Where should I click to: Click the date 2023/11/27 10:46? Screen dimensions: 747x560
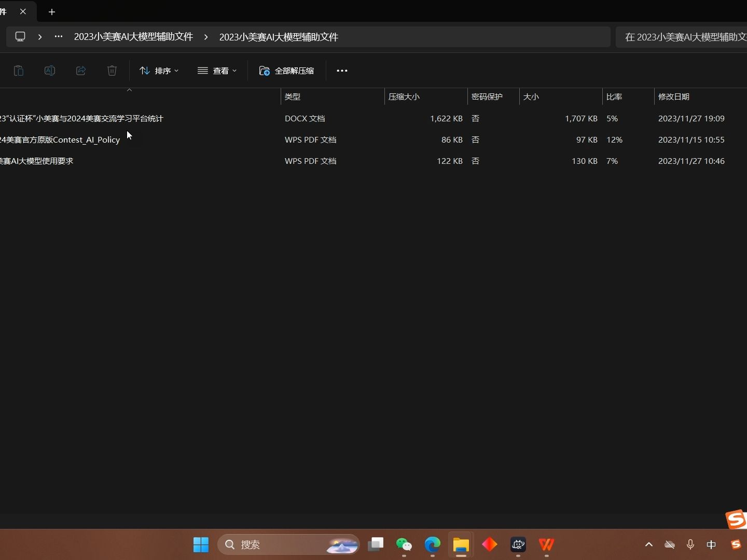691,161
